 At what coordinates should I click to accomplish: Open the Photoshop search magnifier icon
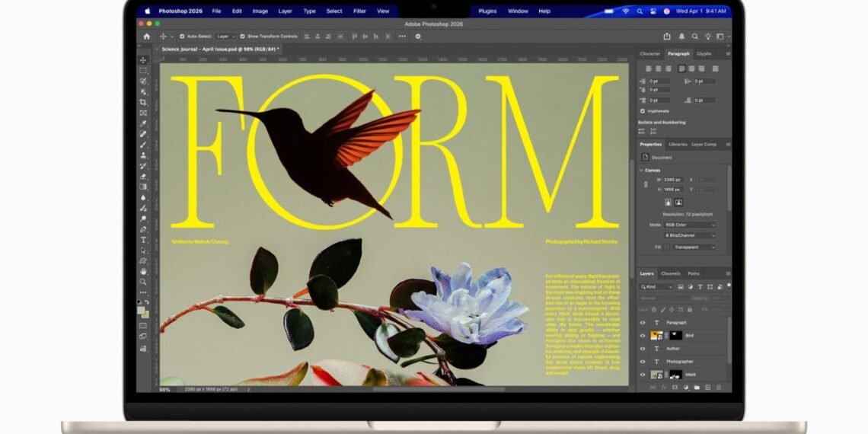[694, 37]
